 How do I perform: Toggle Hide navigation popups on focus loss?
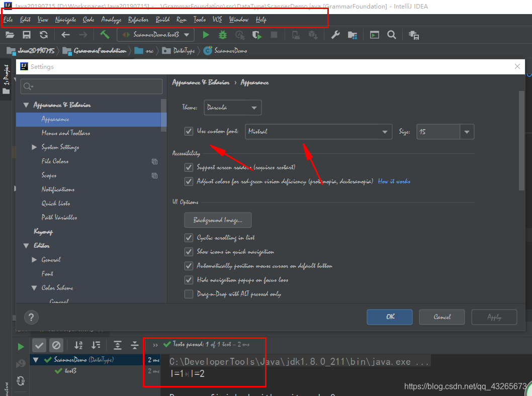pyautogui.click(x=189, y=280)
